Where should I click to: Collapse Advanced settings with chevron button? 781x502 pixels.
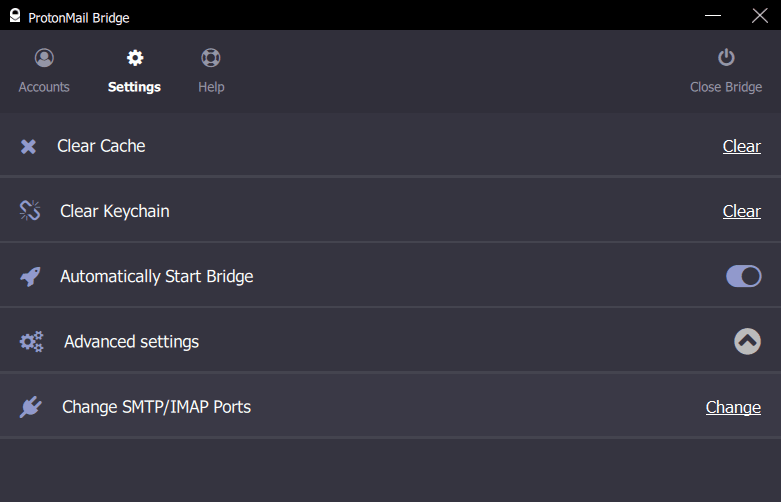[x=747, y=342]
